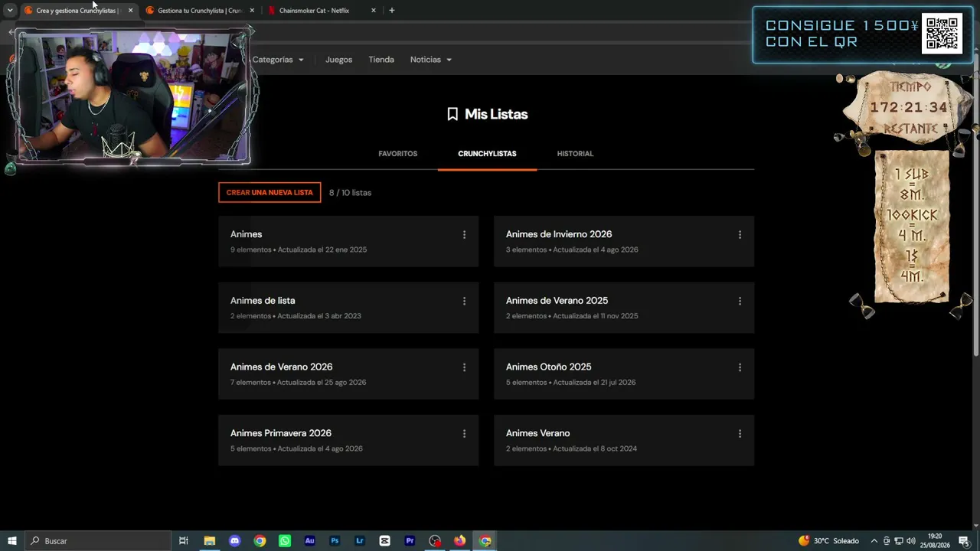The image size is (980, 551).
Task: Open options menu for the Animes list
Action: [464, 235]
